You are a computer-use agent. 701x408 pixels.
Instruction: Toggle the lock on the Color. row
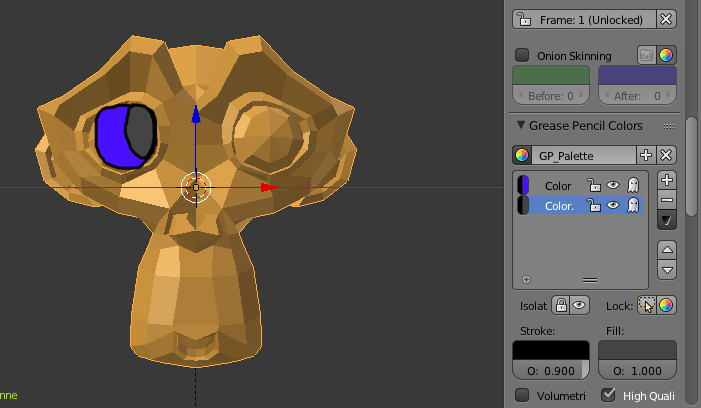point(593,206)
